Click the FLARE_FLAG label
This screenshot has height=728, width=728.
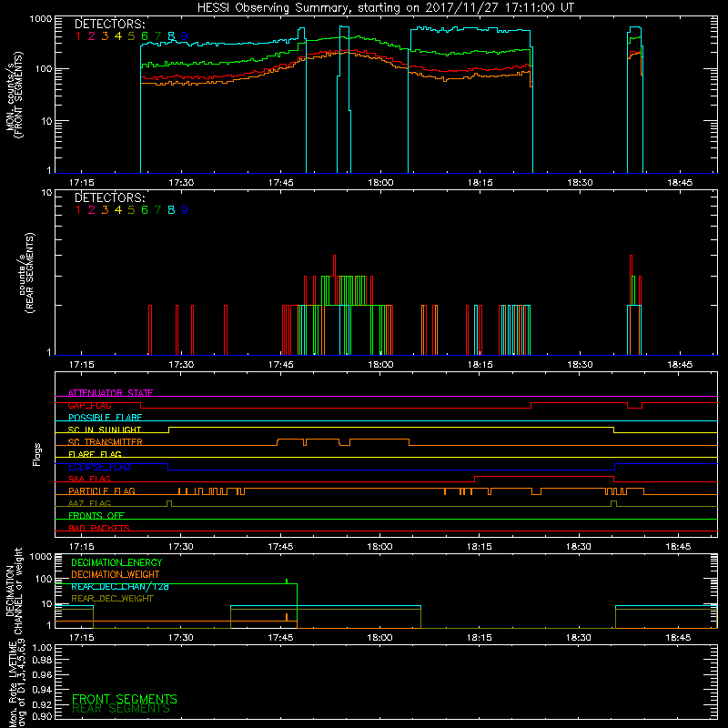click(95, 454)
